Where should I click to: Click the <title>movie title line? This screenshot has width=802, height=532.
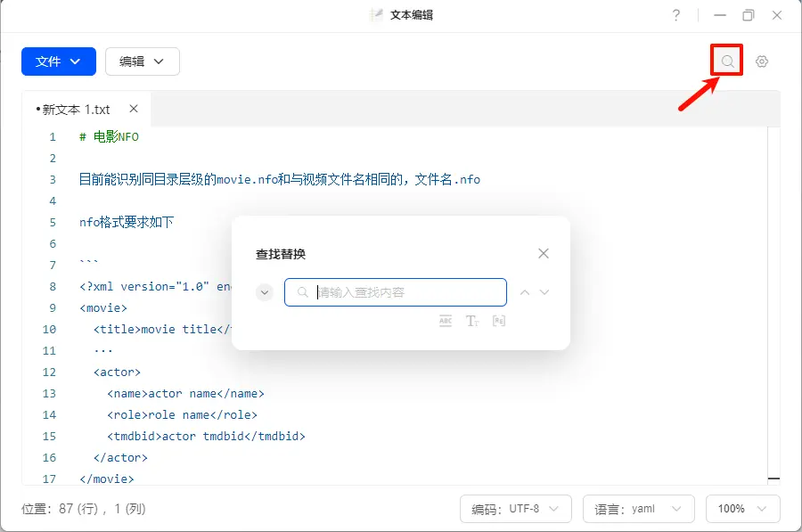point(163,330)
